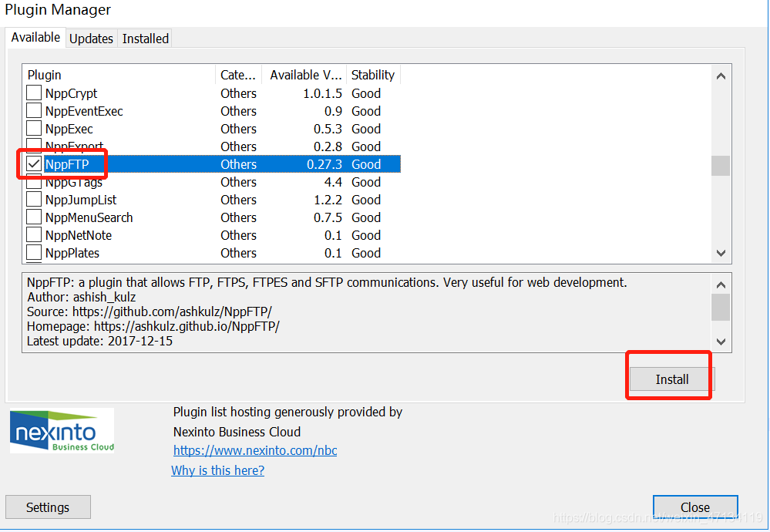The width and height of the screenshot is (770, 532).
Task: Open the nexinto.com/nbc link
Action: 255,450
